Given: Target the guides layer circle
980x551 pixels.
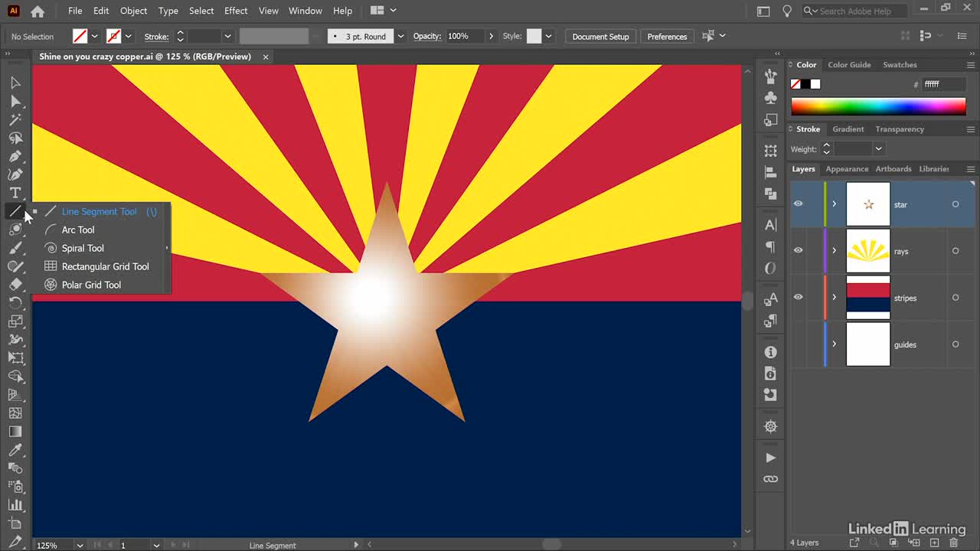Looking at the screenshot, I should click(955, 344).
